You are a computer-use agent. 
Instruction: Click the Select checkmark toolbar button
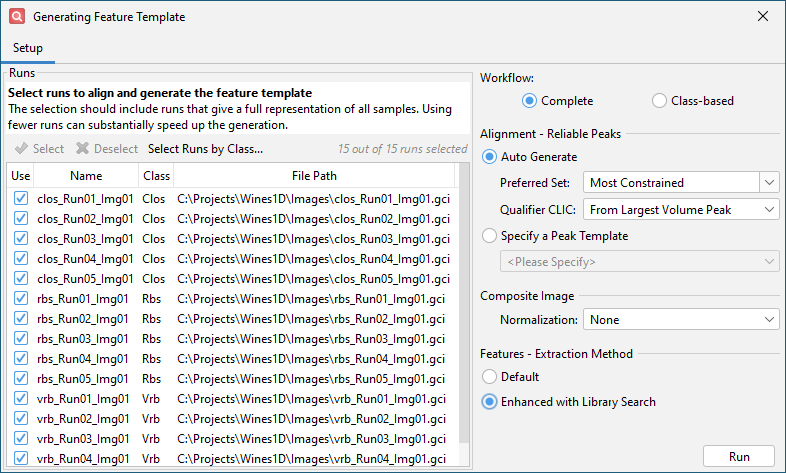click(40, 149)
